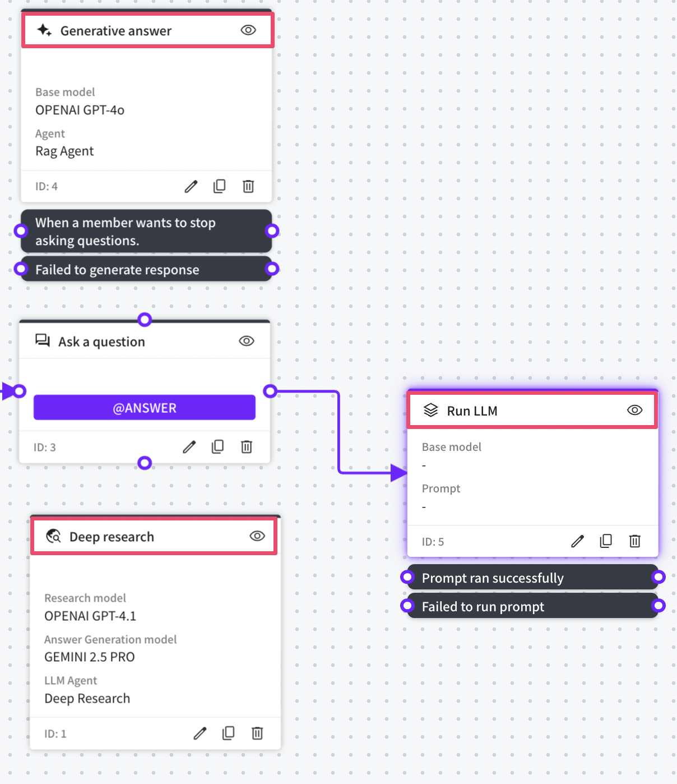677x784 pixels.
Task: Delete the Ask a question node
Action: (247, 447)
